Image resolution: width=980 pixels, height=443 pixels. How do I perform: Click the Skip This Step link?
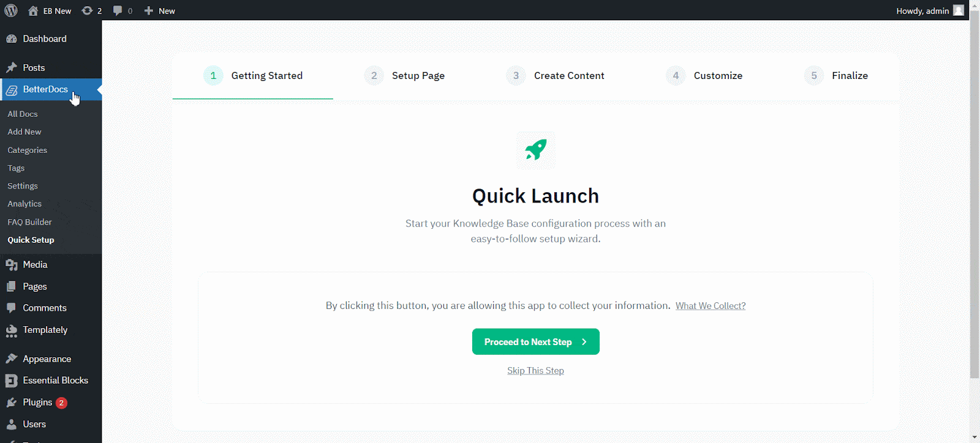(535, 371)
